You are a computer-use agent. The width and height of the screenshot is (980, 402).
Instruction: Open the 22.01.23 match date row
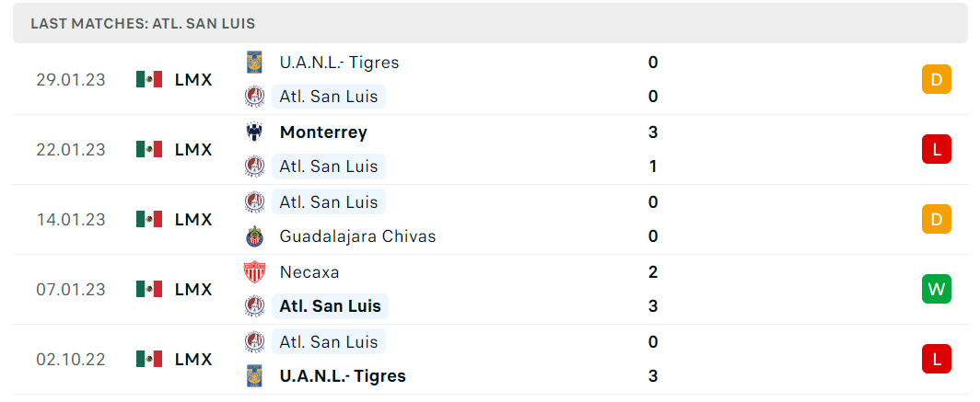point(490,150)
